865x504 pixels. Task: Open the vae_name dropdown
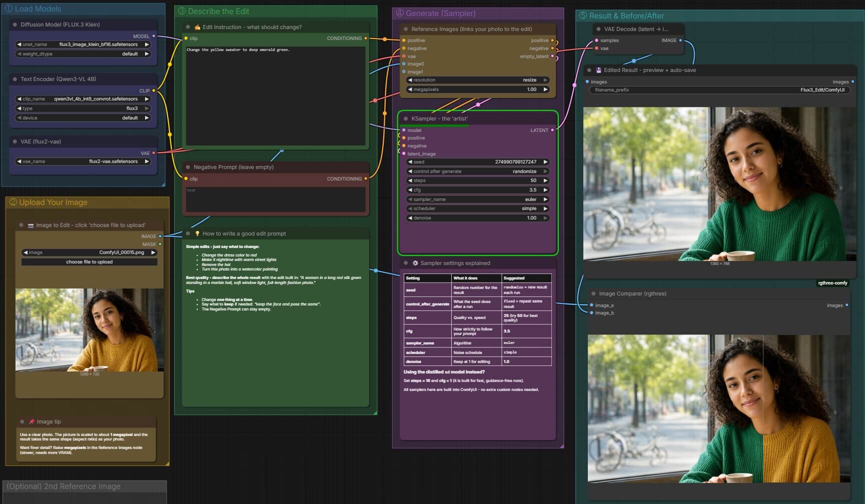click(83, 161)
